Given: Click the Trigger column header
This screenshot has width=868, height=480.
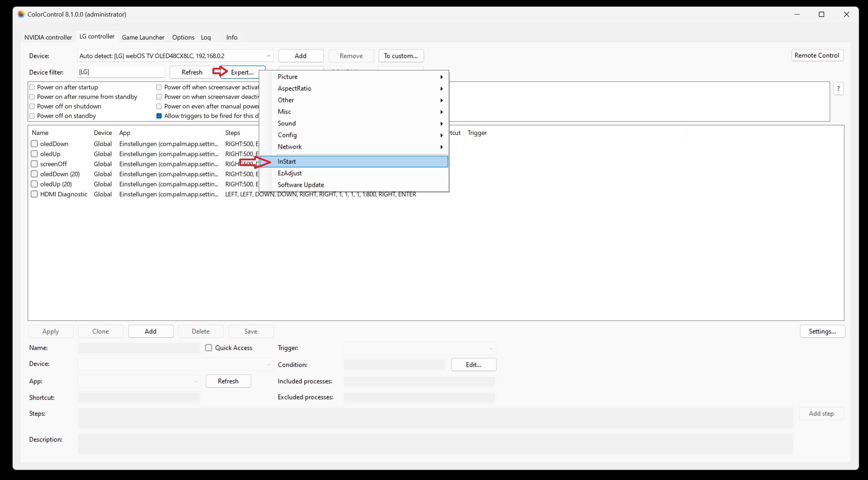Looking at the screenshot, I should (574, 133).
